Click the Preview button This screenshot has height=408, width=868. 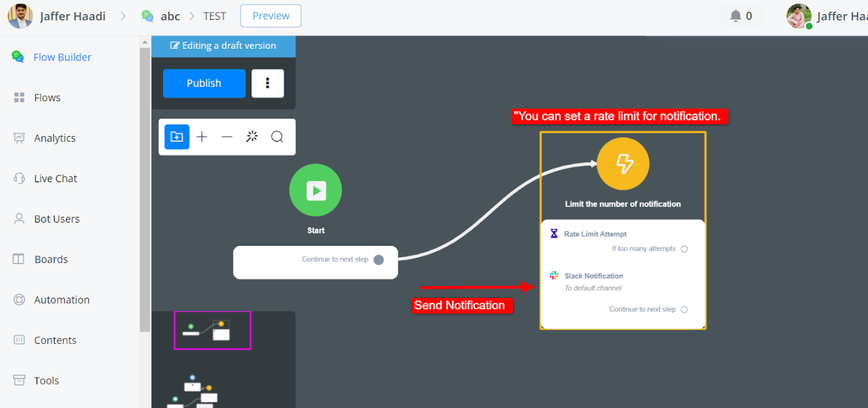(271, 16)
